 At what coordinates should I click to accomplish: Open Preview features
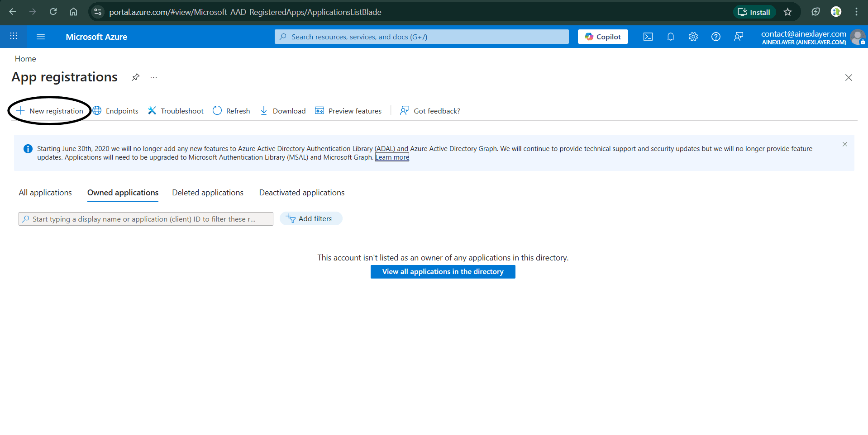[348, 111]
